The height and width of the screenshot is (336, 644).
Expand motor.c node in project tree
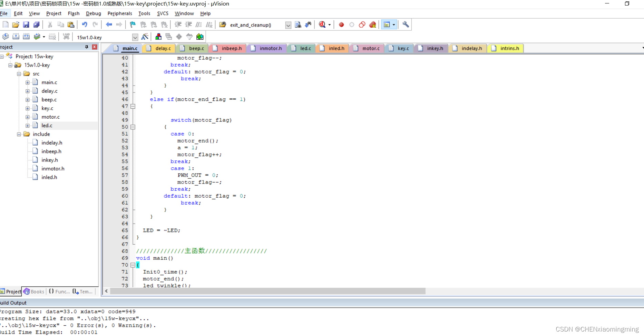pyautogui.click(x=27, y=117)
